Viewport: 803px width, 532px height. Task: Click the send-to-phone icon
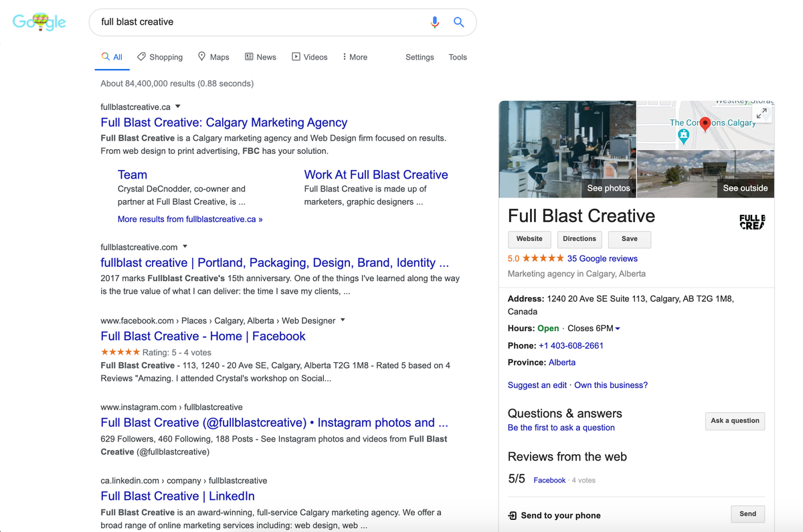coord(513,515)
